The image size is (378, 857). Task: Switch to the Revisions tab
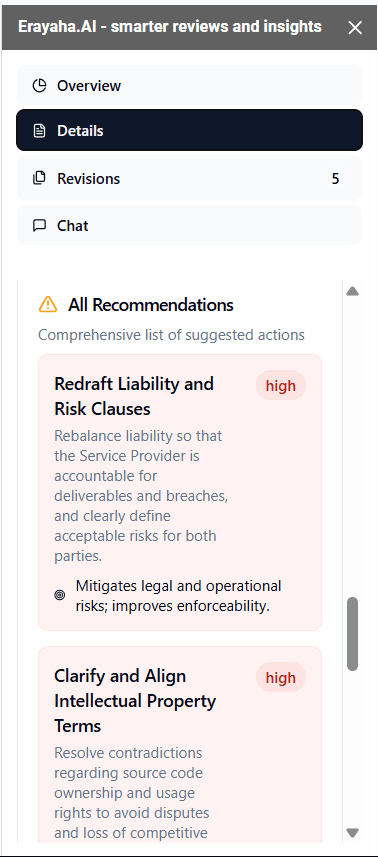pos(190,178)
